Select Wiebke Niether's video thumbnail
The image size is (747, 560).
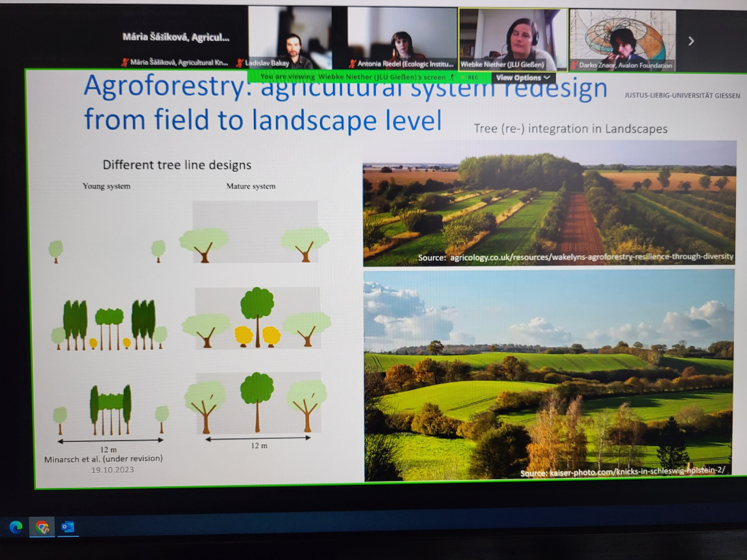(x=514, y=39)
